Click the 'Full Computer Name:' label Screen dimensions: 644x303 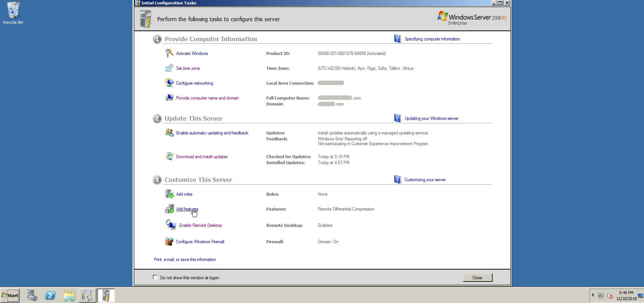288,98
